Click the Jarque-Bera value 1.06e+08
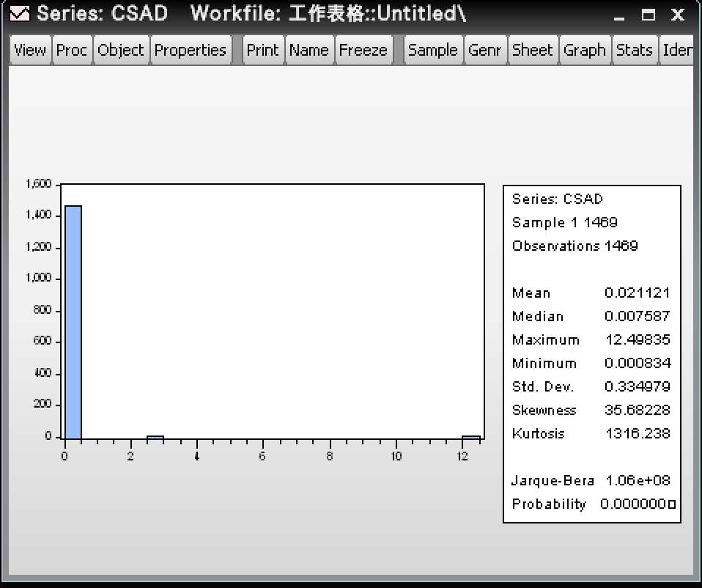The width and height of the screenshot is (702, 588). coord(638,480)
